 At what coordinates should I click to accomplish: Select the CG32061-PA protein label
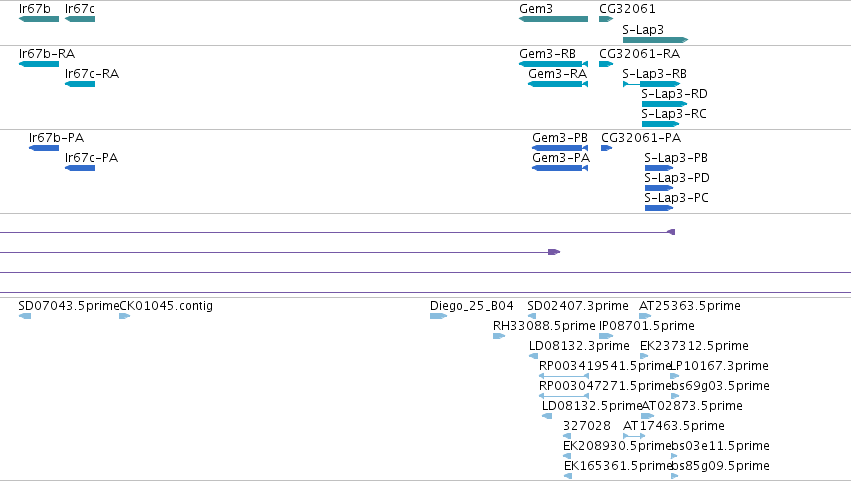point(641,138)
